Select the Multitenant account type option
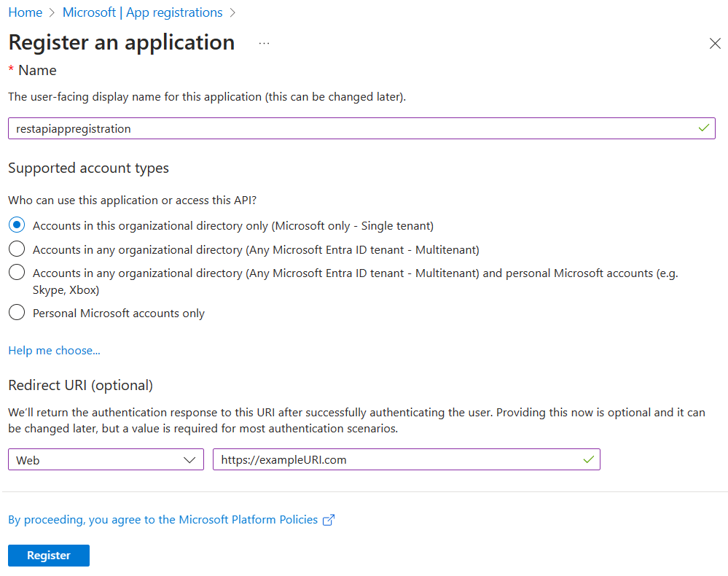Screen dimensions: 728x576 tap(16, 249)
